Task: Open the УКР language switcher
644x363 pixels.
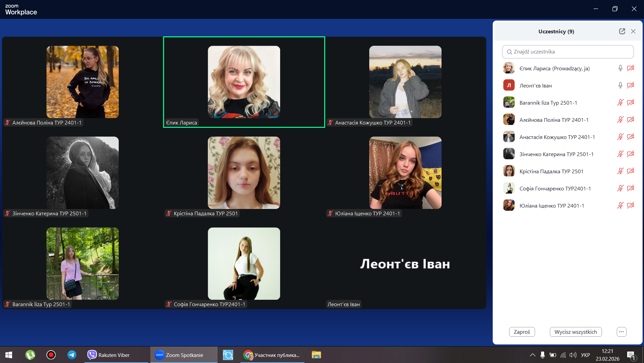Action: [585, 355]
